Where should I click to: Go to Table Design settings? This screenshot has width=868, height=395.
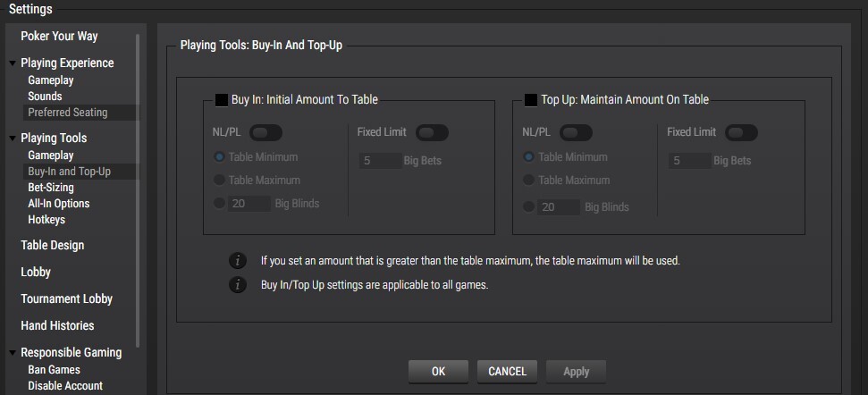click(53, 245)
